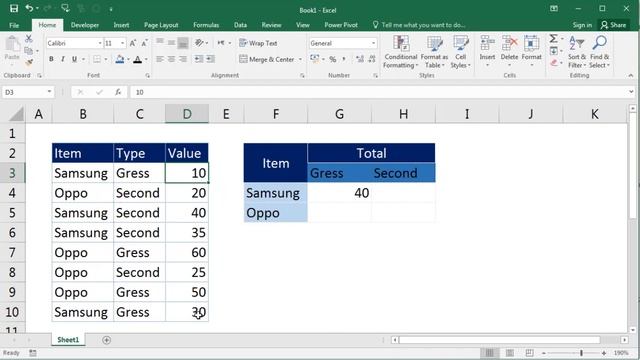Open the Calibri font name dropdown
Screen dimensions: 640x360
[x=100, y=43]
